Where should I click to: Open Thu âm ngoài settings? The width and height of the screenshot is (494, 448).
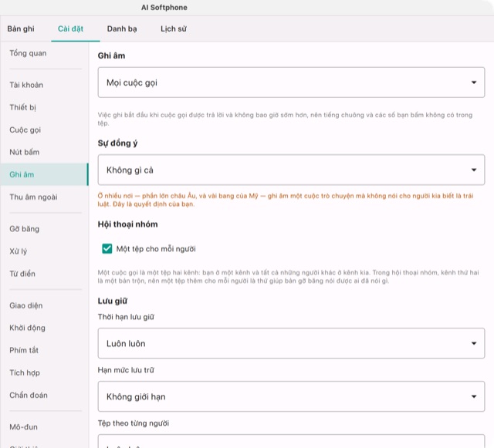(45, 197)
